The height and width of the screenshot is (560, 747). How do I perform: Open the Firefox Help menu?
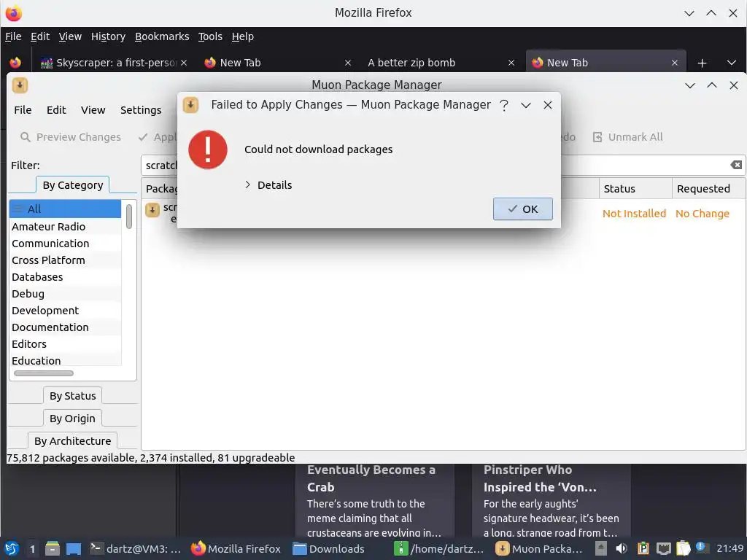pos(242,36)
